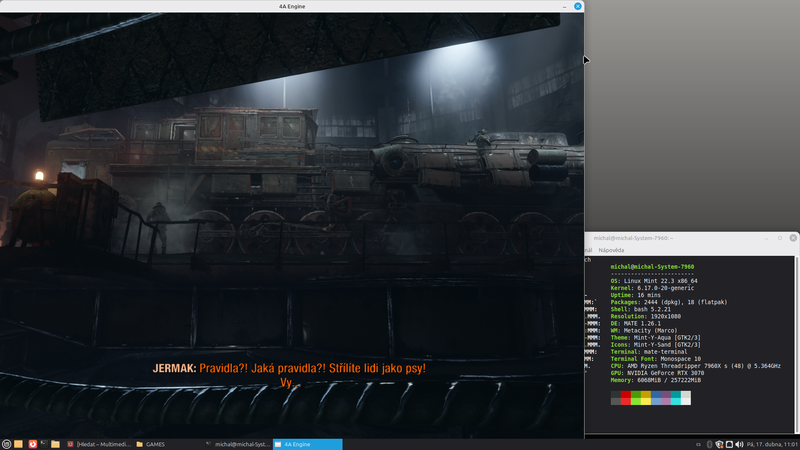Click the 'Theme: Mint-Y-Aqua' line
This screenshot has width=800, height=450.
656,338
